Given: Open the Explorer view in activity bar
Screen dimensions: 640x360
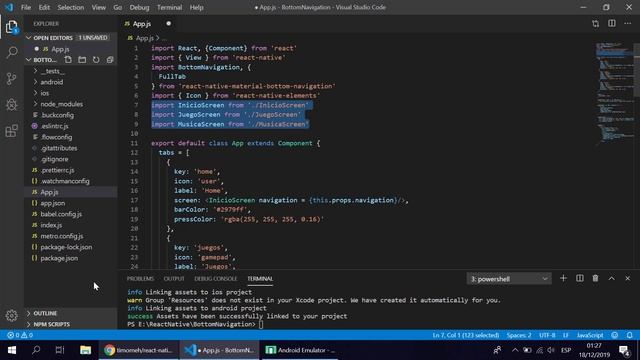Looking at the screenshot, I should [11, 27].
